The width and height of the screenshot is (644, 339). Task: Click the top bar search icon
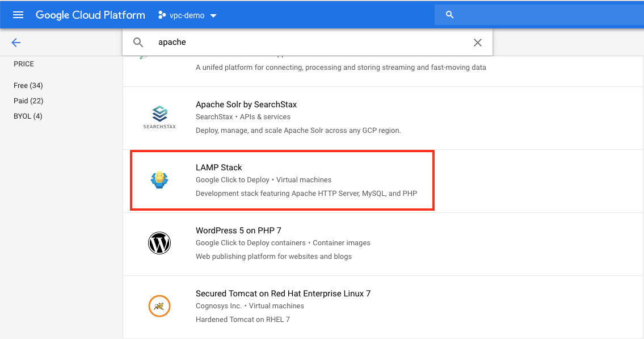point(450,15)
